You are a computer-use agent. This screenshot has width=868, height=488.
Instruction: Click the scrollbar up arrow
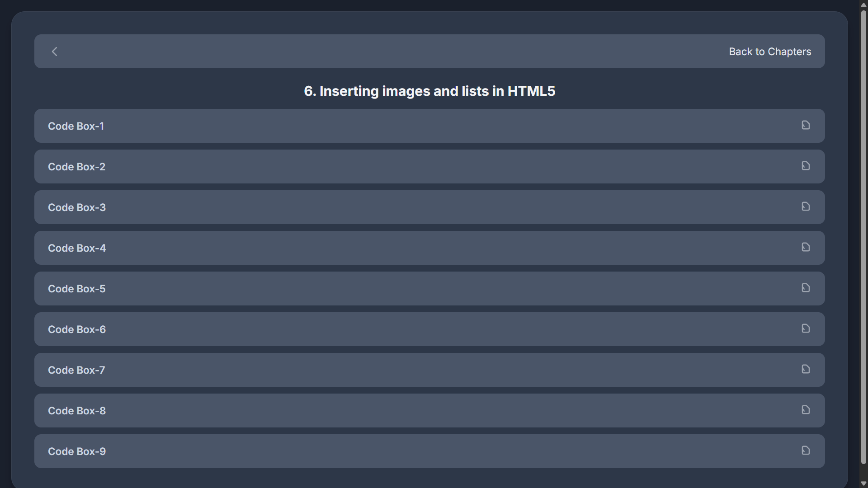click(863, 5)
